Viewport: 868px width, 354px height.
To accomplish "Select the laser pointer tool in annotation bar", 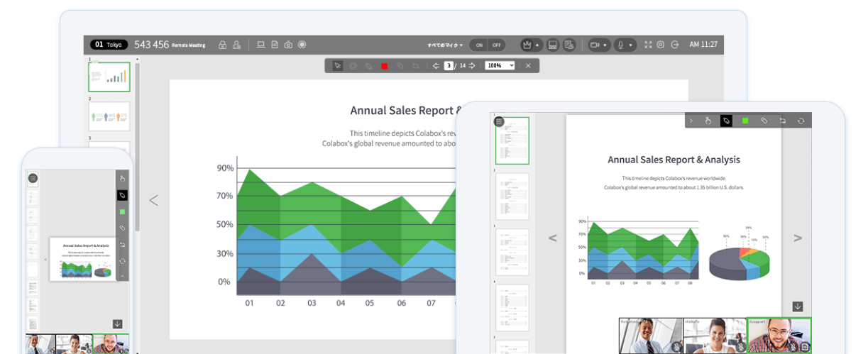I will (353, 66).
